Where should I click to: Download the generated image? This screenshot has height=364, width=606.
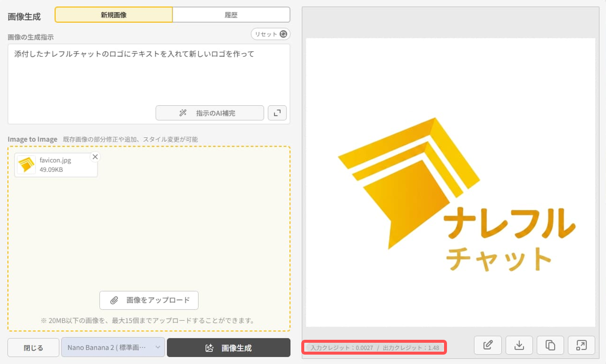(519, 345)
